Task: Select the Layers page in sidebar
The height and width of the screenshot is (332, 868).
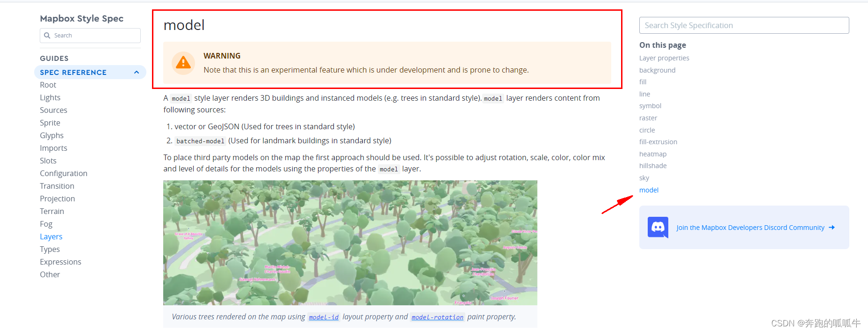Action: [x=51, y=236]
